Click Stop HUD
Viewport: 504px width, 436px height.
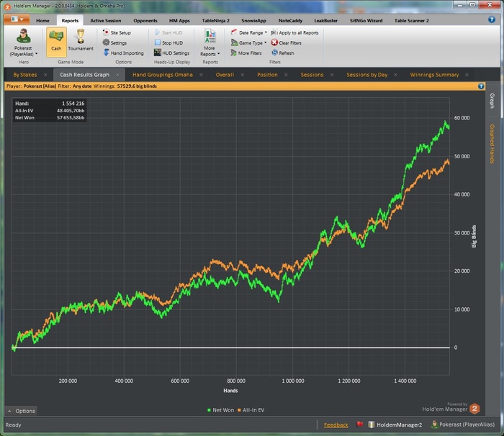pyautogui.click(x=168, y=42)
